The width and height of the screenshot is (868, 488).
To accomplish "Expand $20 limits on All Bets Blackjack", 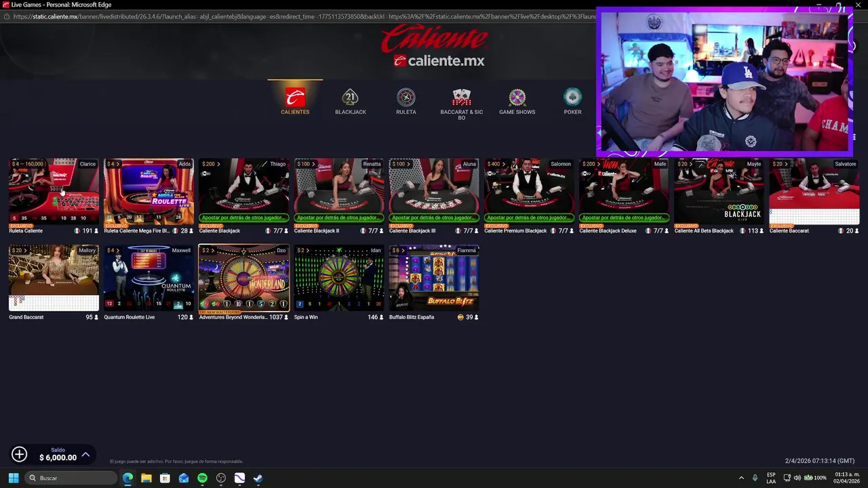I will pos(684,164).
